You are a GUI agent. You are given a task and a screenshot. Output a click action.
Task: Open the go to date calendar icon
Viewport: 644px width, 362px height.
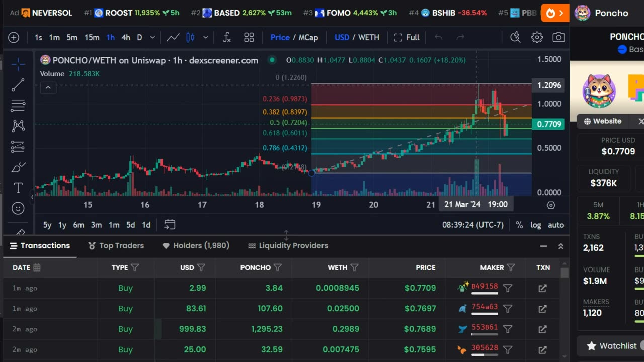pos(170,224)
